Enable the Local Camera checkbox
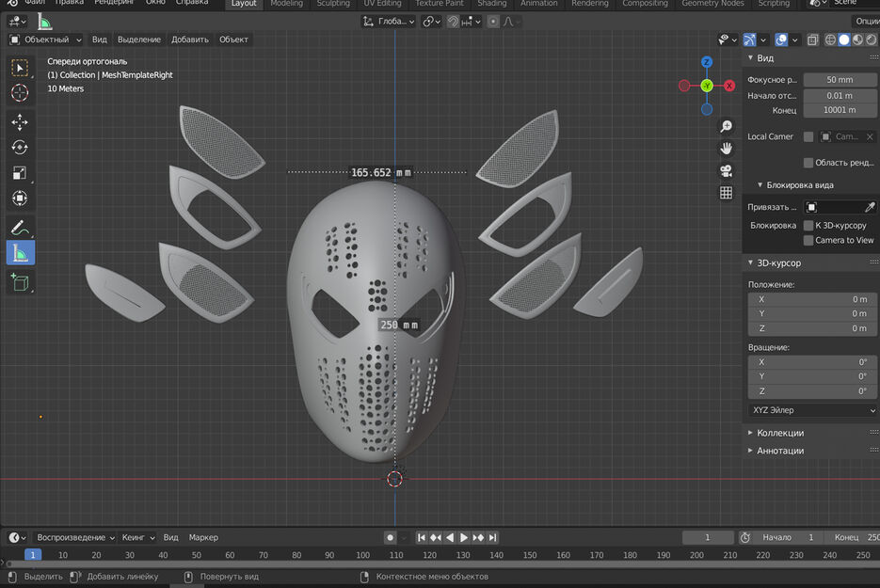Screen dimensions: 880x588 pos(808,137)
